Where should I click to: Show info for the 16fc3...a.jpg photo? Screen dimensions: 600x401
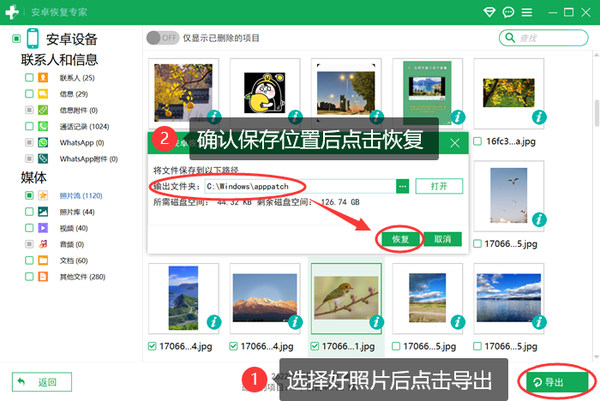539,117
